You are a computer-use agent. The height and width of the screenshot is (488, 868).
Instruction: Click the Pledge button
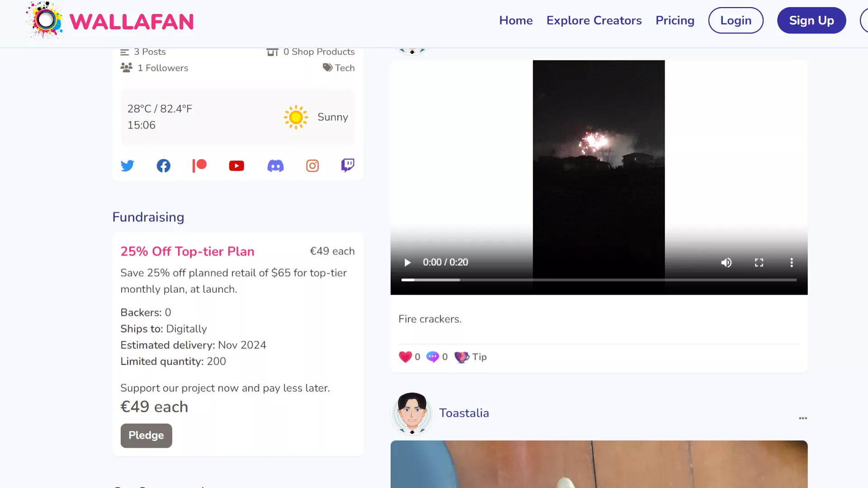click(146, 436)
